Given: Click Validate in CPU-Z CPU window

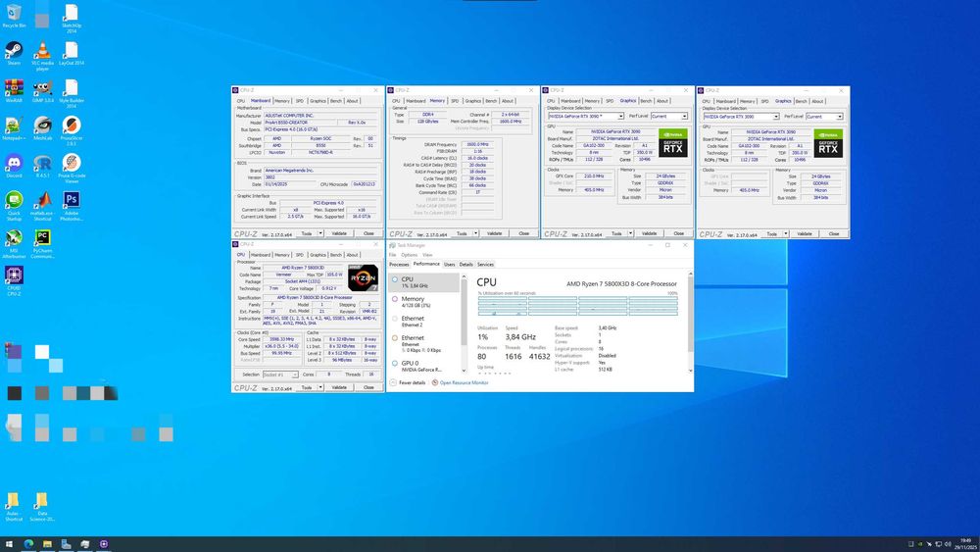Looking at the screenshot, I should coord(339,387).
